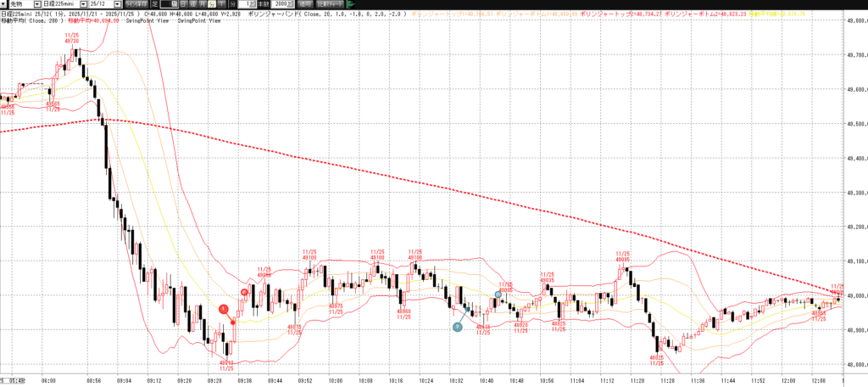Click the red swing point marker circle
Image resolution: width=868 pixels, height=387 pixels.
(224, 310)
